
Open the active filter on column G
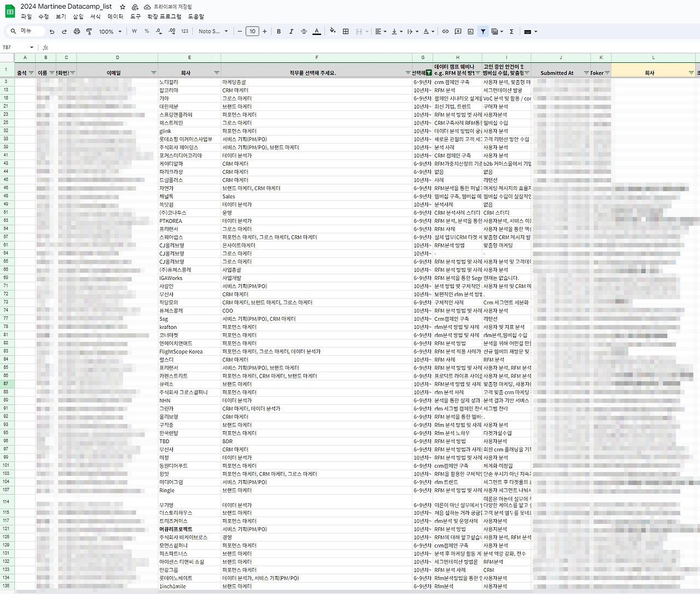coord(429,73)
